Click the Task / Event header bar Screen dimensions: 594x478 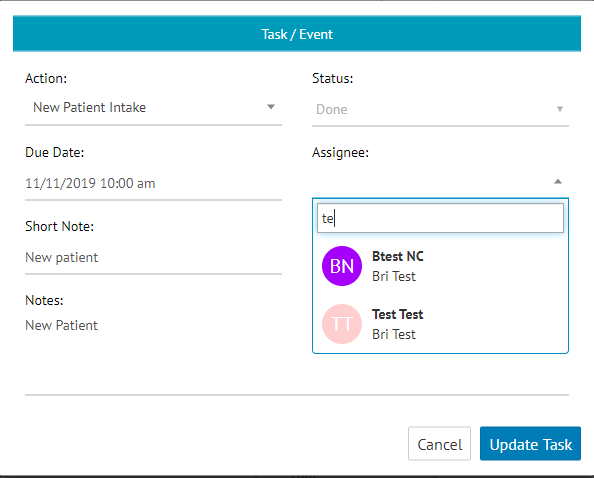pos(297,34)
